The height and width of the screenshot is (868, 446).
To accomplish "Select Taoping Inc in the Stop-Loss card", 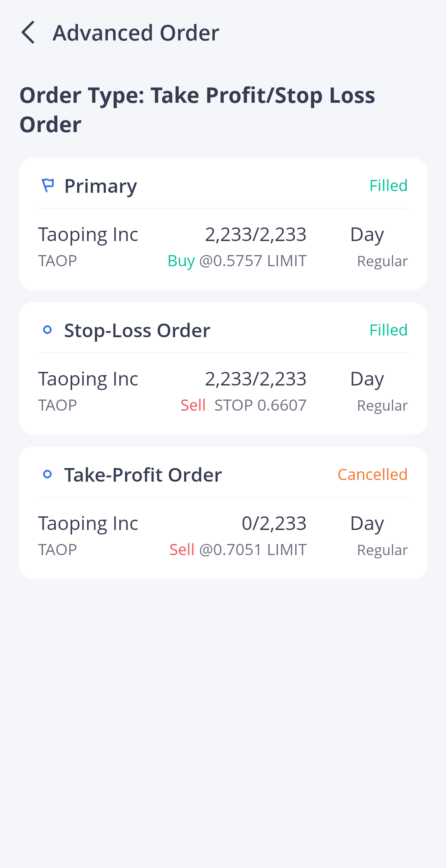I will coord(88,379).
